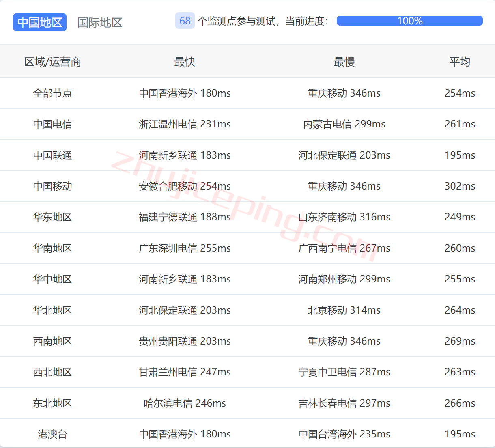Click 宁夏中卫电信 287ms cell
This screenshot has height=448, width=495.
tap(344, 372)
